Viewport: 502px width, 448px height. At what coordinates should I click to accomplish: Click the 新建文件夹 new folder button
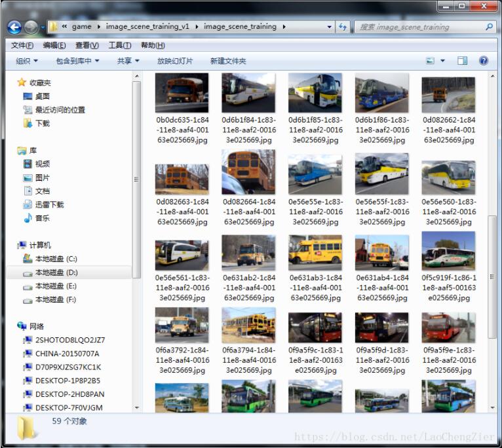coord(228,61)
